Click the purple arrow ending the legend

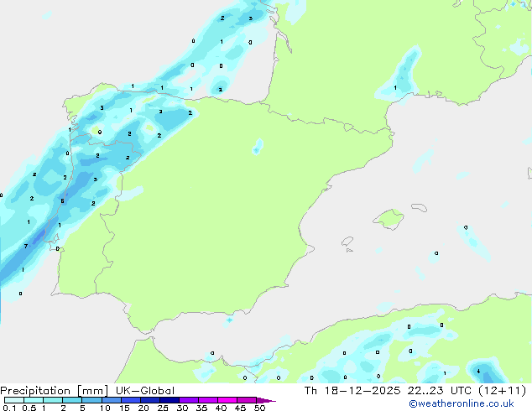click(266, 400)
